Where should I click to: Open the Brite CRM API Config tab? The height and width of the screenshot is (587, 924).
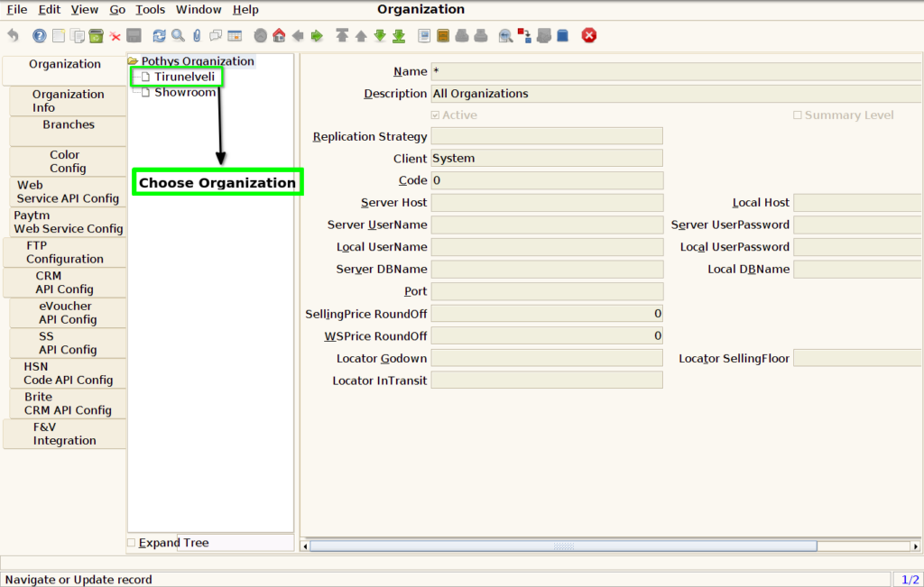point(68,403)
